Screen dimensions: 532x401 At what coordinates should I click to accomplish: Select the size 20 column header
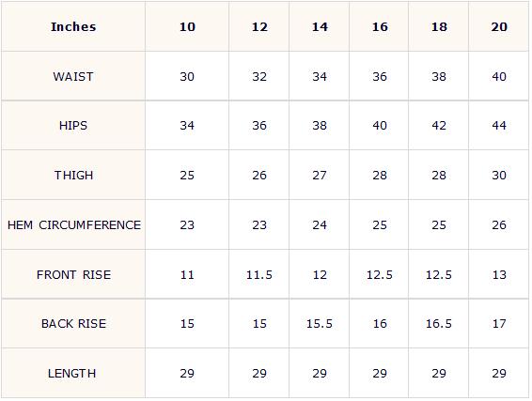click(499, 27)
